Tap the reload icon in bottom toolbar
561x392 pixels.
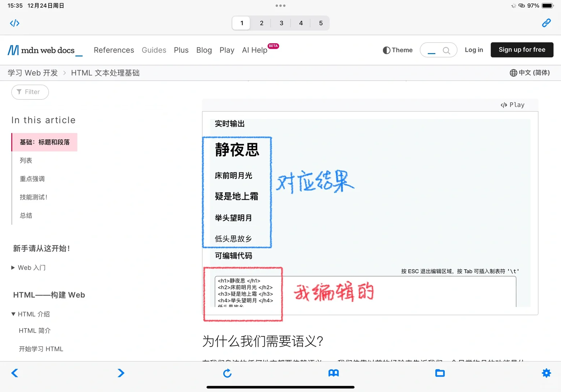tap(227, 373)
